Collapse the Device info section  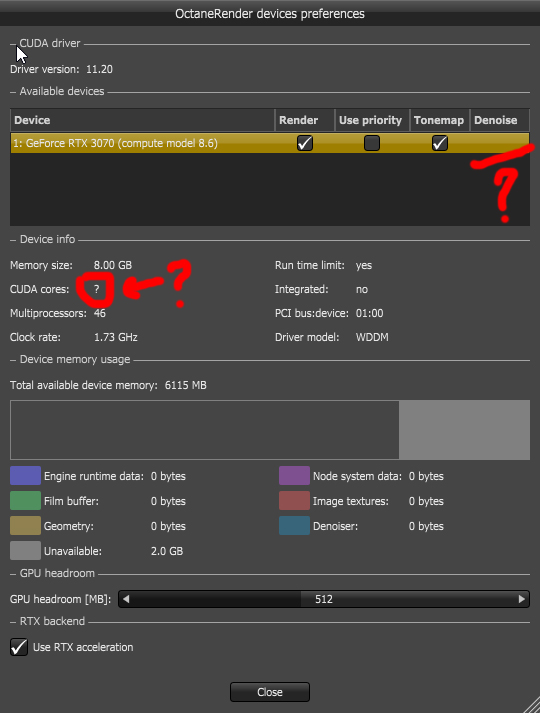point(13,240)
